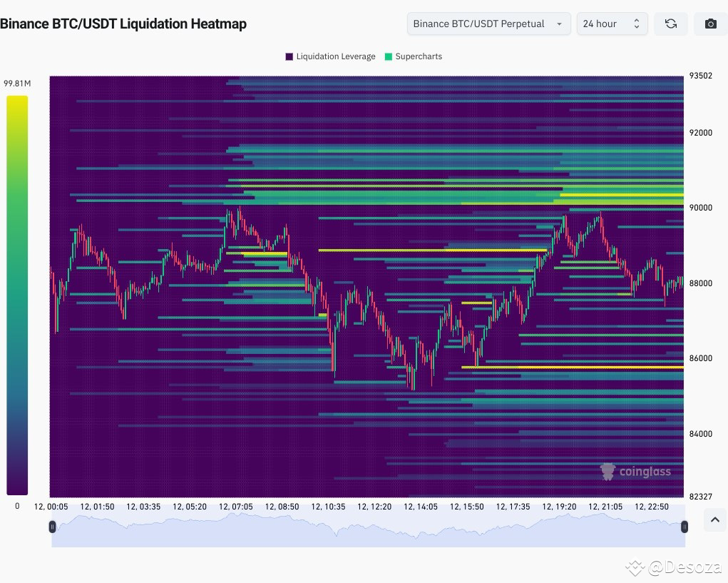Image resolution: width=728 pixels, height=583 pixels.
Task: Click the right handle of the timeline scrollbar
Action: 685,527
